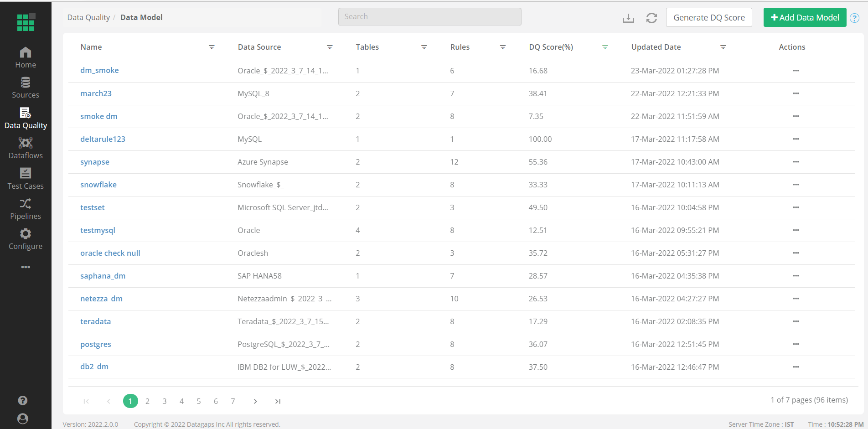Open actions menu for dm_smoke row
The image size is (868, 429).
(x=796, y=71)
